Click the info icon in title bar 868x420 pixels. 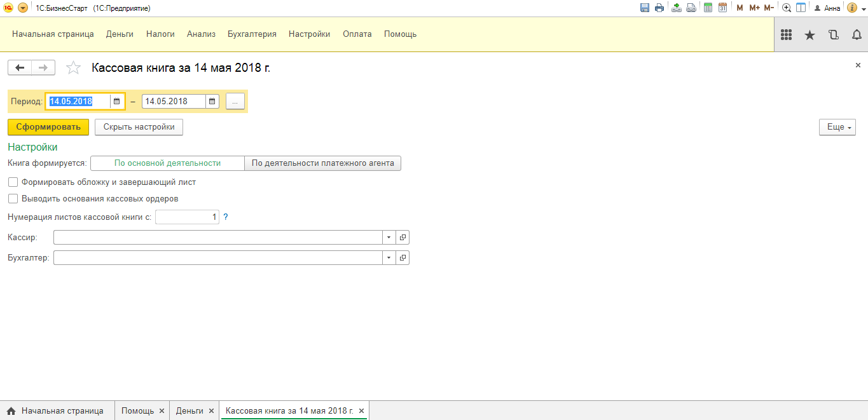tap(851, 8)
